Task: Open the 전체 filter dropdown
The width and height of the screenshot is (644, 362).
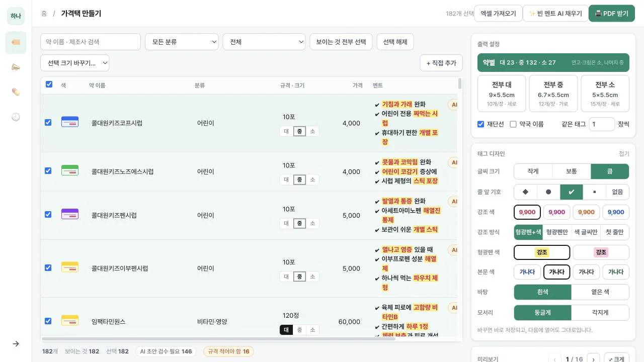Action: point(264,42)
